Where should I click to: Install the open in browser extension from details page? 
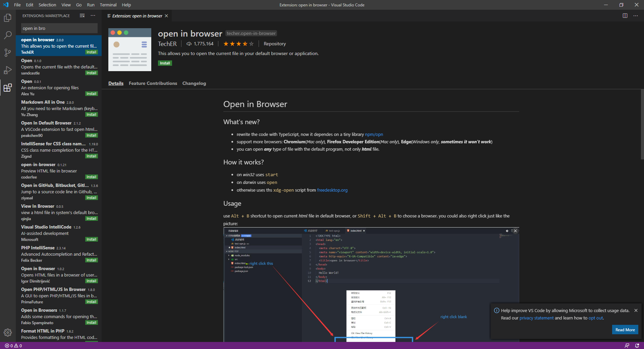[165, 63]
